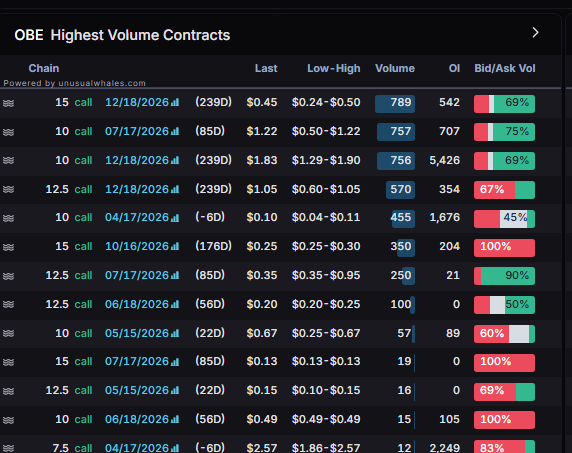Open chart icon beside 12/18/2026 on 15 call row

175,102
